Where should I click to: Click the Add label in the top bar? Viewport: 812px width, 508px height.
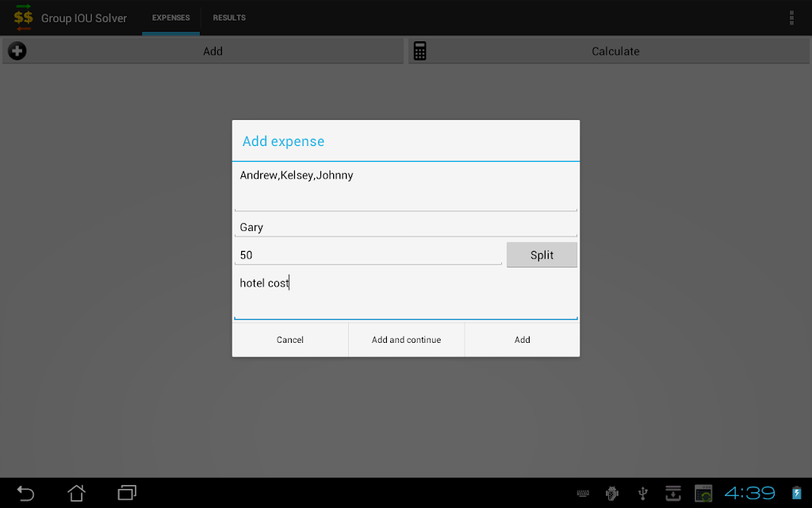213,52
